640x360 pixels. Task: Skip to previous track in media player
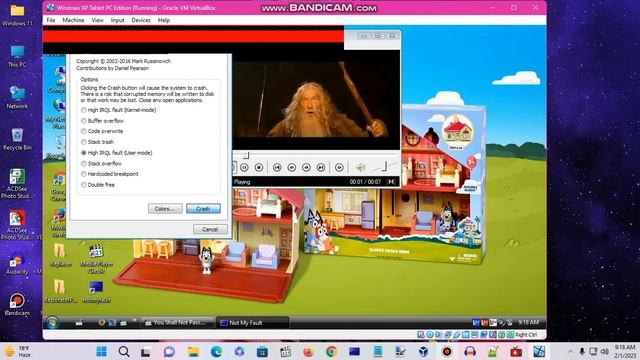277,167
